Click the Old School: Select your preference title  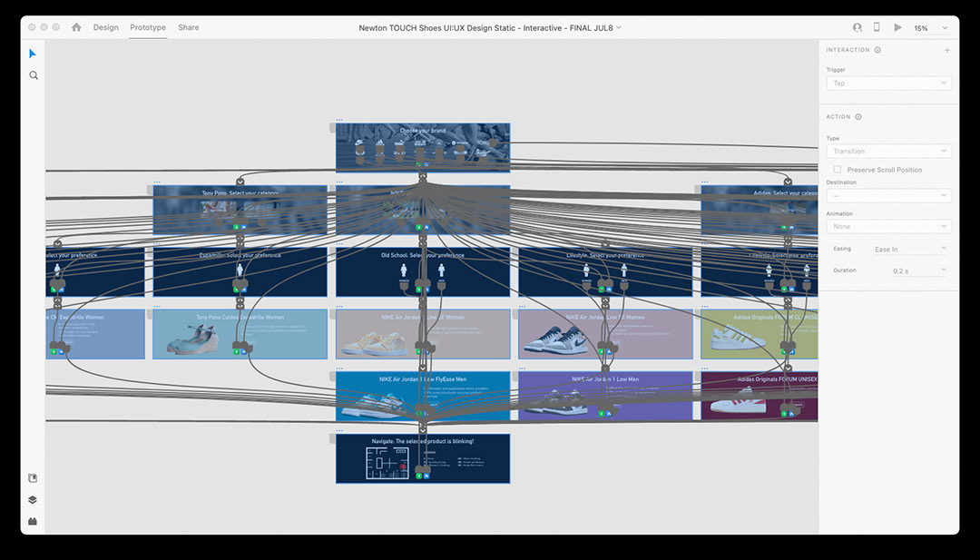coord(423,255)
